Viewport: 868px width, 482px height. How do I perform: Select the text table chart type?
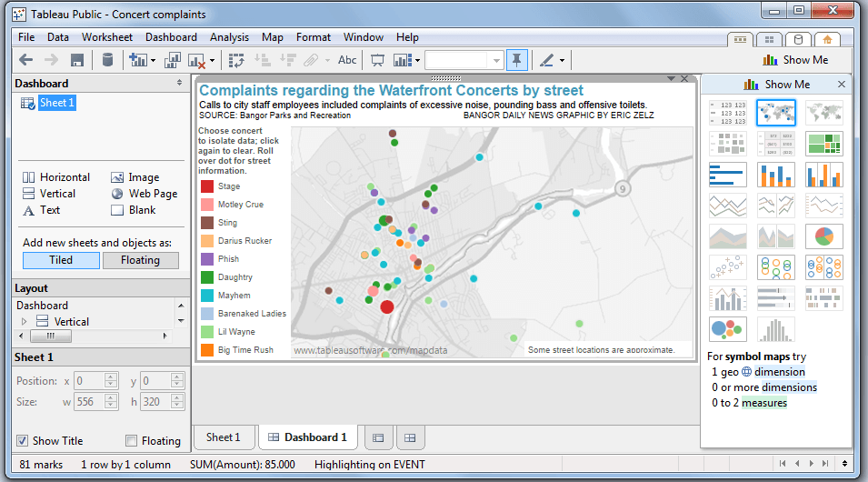[728, 113]
